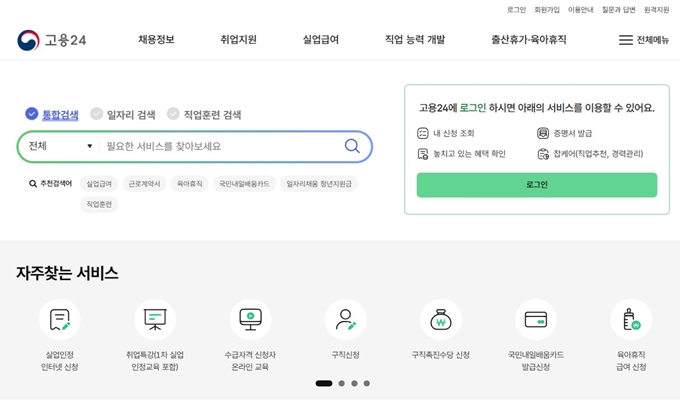Click the 이용안내 link
Screen dimensions: 680x400
581,10
